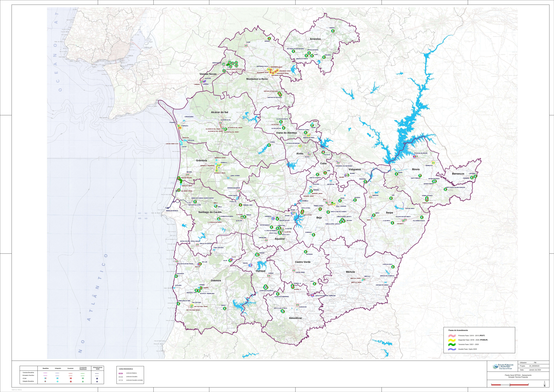Image resolution: width=554 pixels, height=392 pixels.
Task: Click the ETAR Infraestruturas AdSA dark blue symbol
Action: pos(97,378)
